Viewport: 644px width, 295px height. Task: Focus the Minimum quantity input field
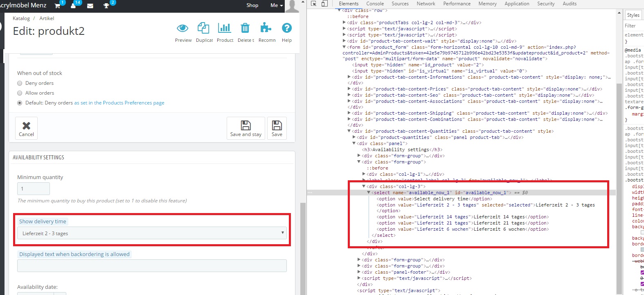click(34, 188)
